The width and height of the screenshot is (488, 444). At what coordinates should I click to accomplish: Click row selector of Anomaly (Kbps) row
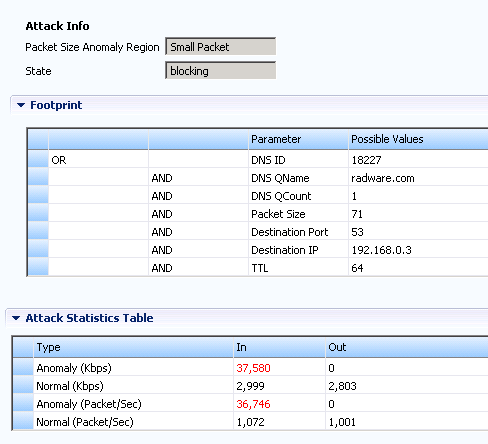(x=23, y=367)
